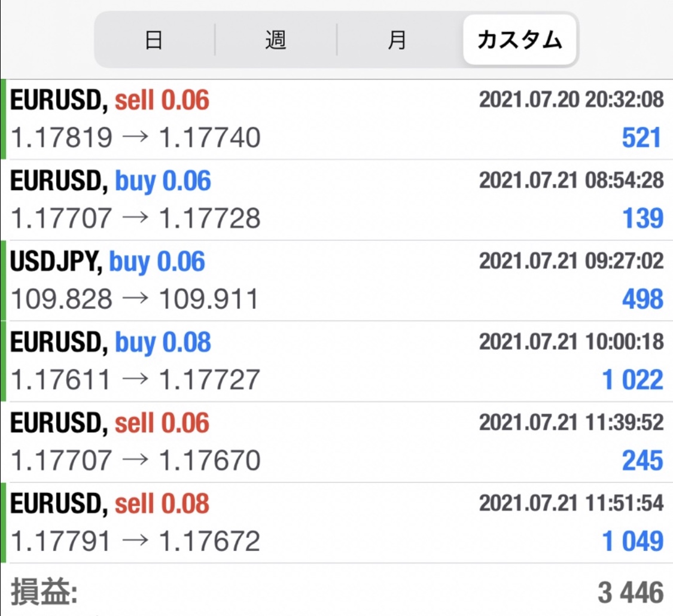Click the 521 profit value
The width and height of the screenshot is (673, 616).
tap(642, 138)
